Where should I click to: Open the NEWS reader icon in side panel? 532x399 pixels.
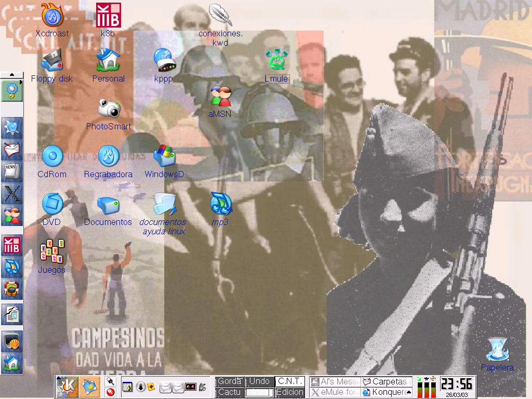click(x=12, y=171)
